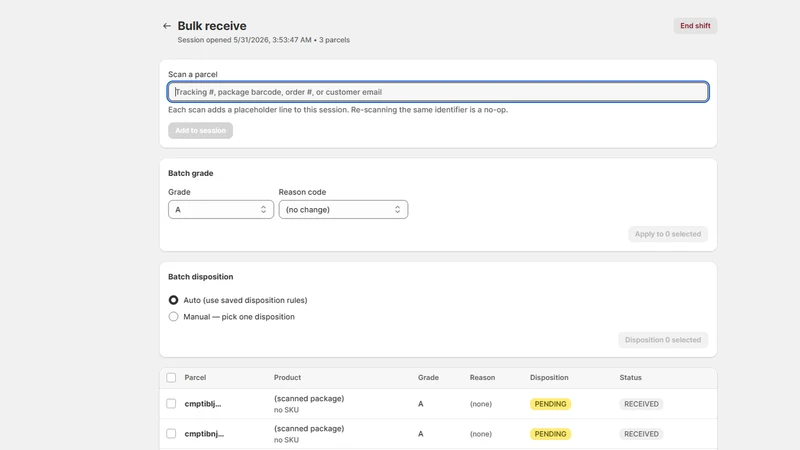Click the End shift button
Image resolution: width=800 pixels, height=450 pixels.
point(695,26)
